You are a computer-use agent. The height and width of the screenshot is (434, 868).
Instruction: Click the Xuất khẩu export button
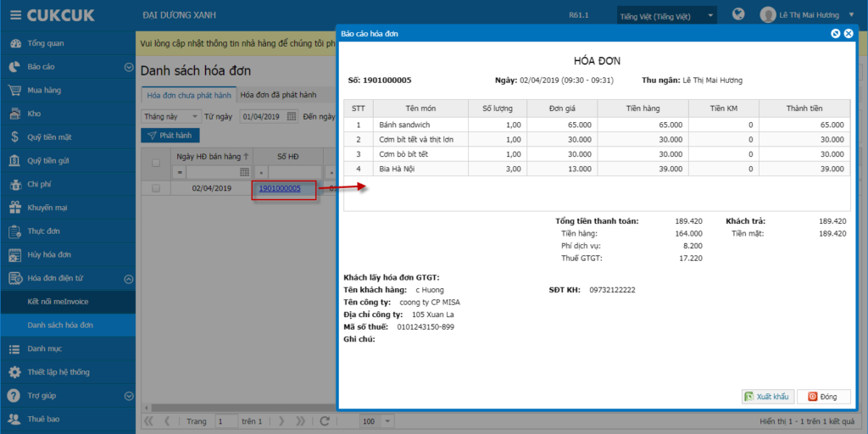pyautogui.click(x=768, y=397)
